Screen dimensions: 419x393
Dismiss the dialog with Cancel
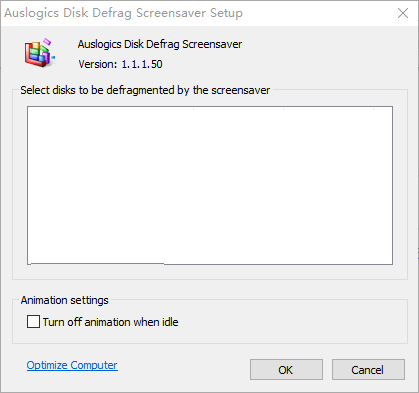click(x=368, y=369)
